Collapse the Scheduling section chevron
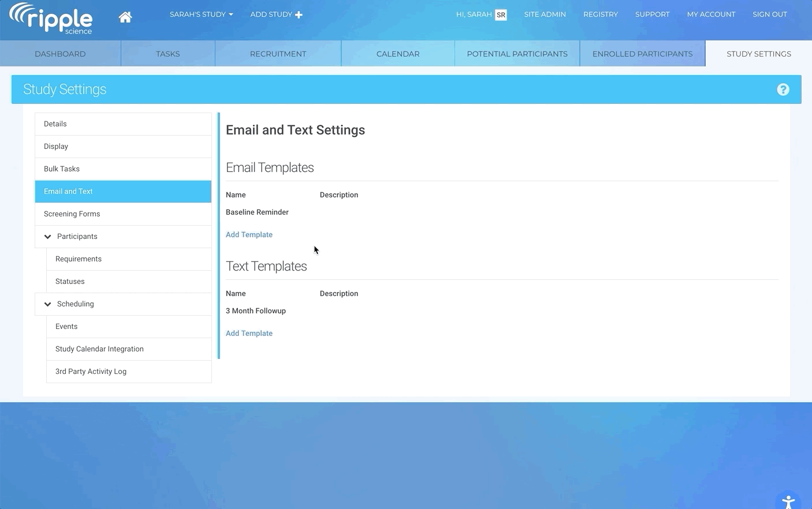812x509 pixels. (x=48, y=304)
